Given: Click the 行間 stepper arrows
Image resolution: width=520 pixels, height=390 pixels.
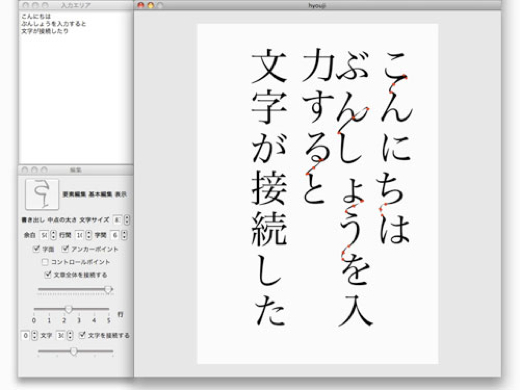Looking at the screenshot, I should [88, 235].
